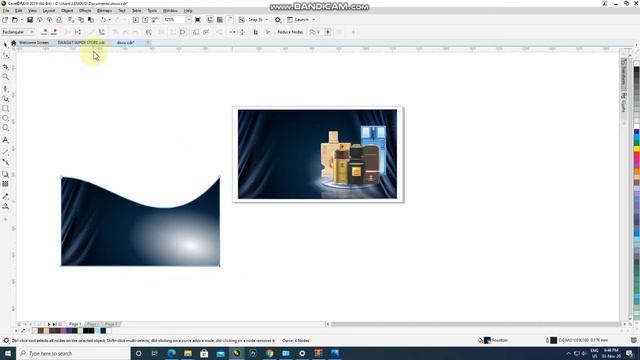Viewport: 640px width, 360px height.
Task: Open the Edit menu
Action: click(18, 11)
